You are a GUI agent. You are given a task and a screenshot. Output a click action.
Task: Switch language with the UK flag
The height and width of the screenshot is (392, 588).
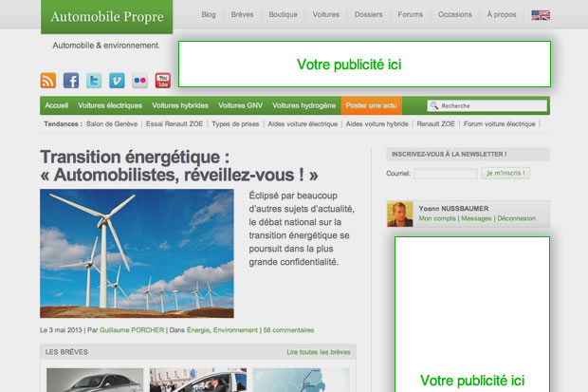click(x=541, y=15)
